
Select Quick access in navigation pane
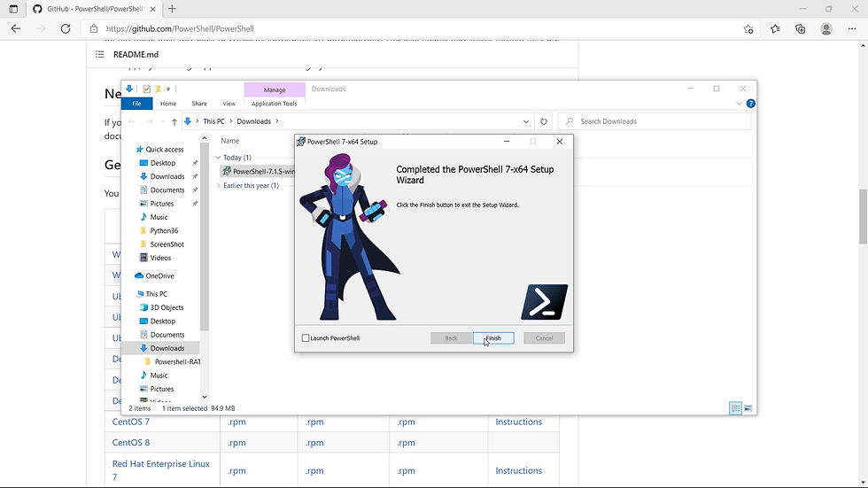[165, 150]
